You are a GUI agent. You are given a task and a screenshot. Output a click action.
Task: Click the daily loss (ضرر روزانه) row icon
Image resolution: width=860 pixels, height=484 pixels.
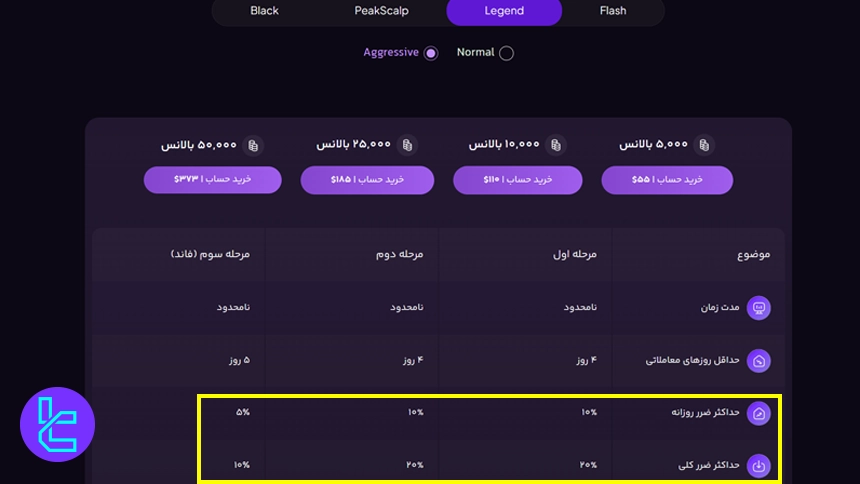click(x=759, y=413)
